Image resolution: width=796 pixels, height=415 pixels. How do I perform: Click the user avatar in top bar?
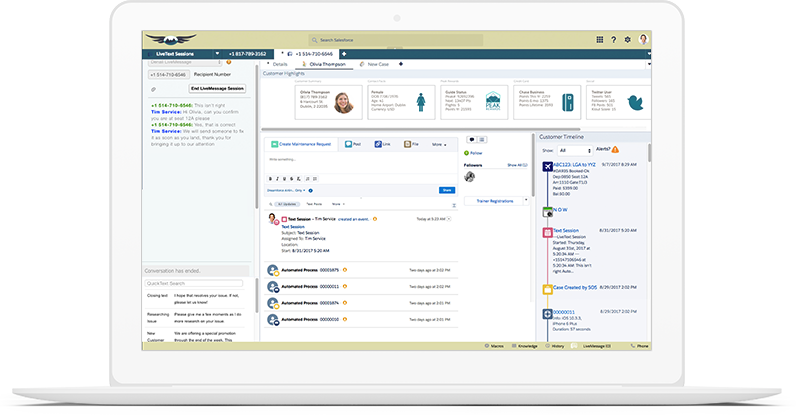pyautogui.click(x=643, y=40)
